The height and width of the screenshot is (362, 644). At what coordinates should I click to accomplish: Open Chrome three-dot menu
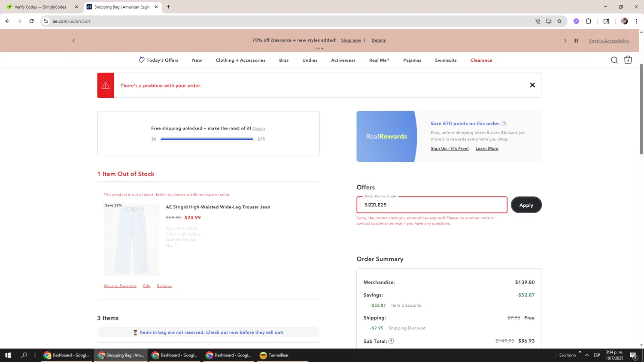pos(636,21)
